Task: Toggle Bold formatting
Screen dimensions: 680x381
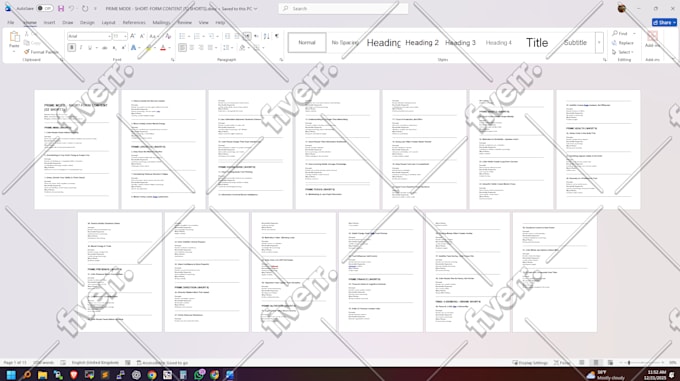Action: pyautogui.click(x=72, y=48)
